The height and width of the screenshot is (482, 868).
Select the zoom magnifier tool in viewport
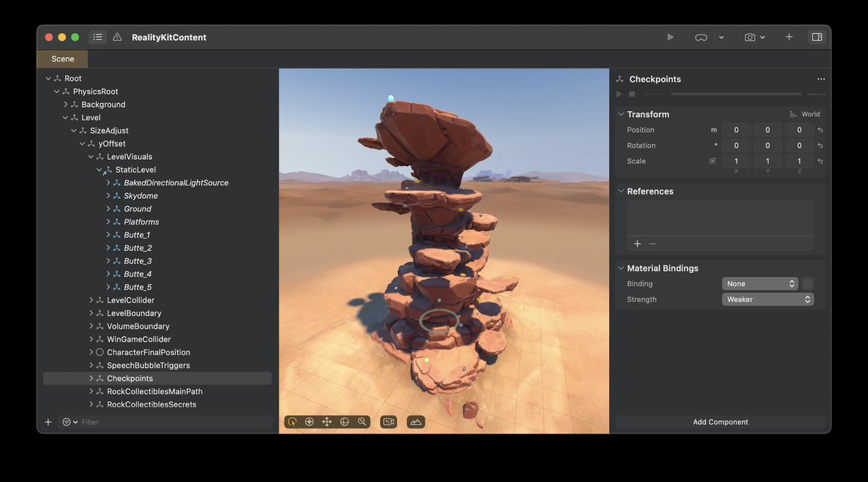[x=362, y=421]
